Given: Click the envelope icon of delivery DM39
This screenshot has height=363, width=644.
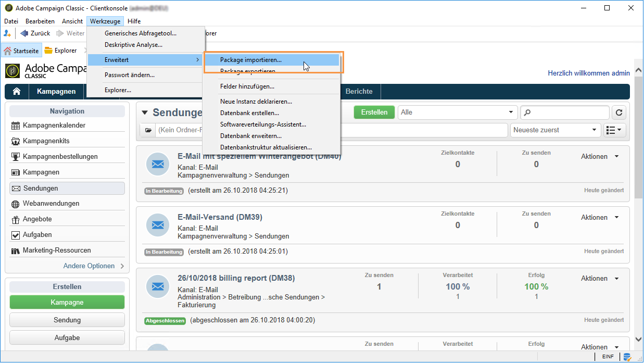Looking at the screenshot, I should pyautogui.click(x=158, y=225).
